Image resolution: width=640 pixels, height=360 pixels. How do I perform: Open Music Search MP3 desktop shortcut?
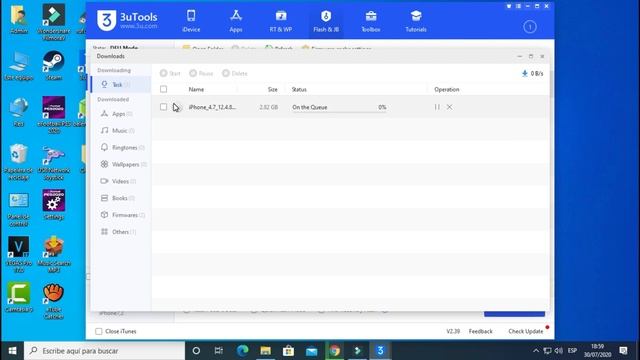pyautogui.click(x=53, y=255)
